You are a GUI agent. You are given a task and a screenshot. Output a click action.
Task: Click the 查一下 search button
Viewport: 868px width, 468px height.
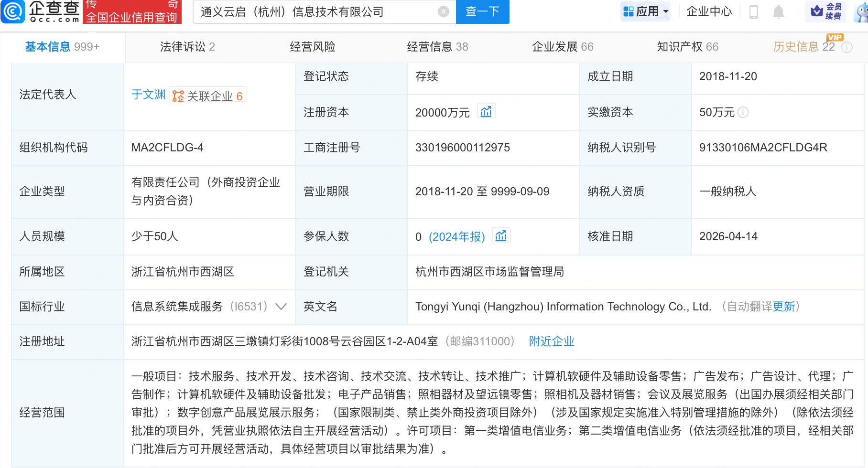(x=482, y=12)
